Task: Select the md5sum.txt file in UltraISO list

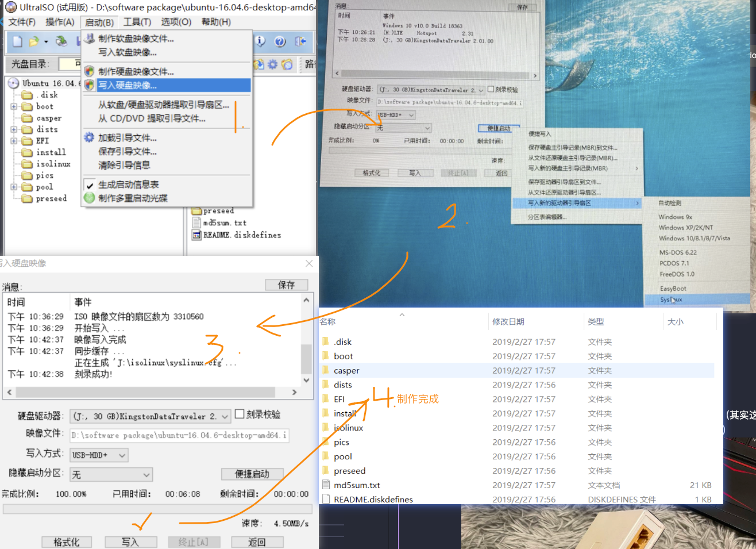Action: click(x=224, y=223)
